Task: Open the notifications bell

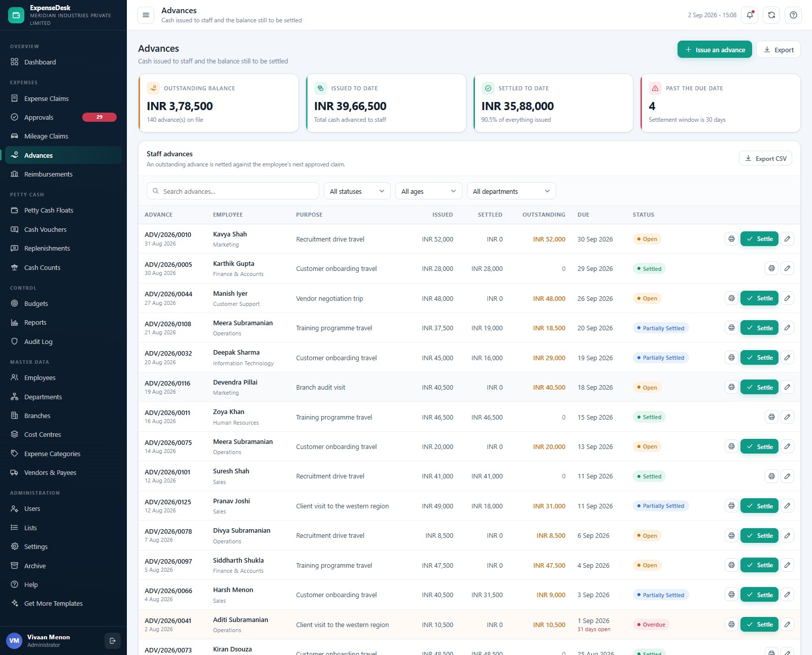Action: coord(750,15)
